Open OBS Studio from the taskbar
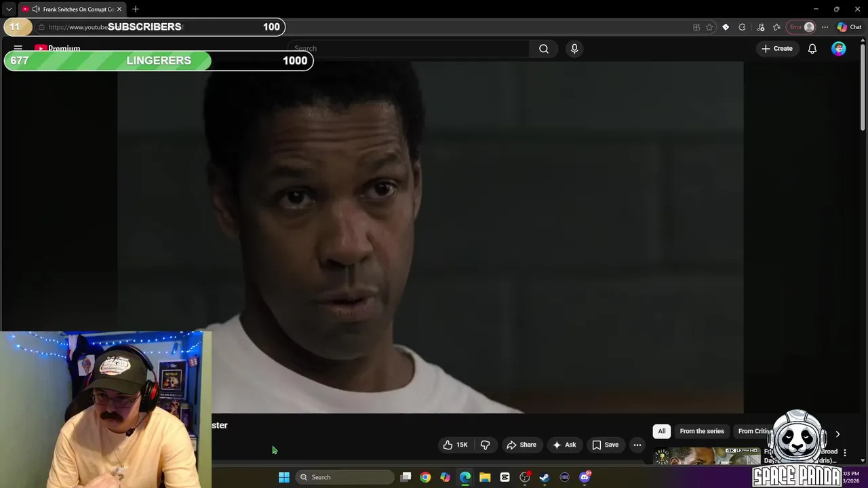 [525, 477]
